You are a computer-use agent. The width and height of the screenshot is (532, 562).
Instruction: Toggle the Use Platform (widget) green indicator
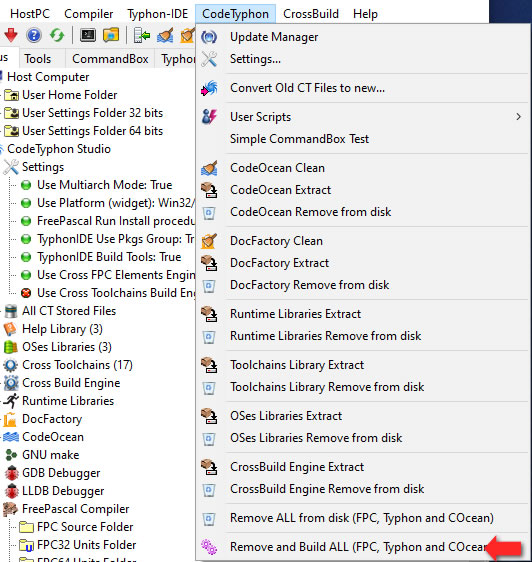[26, 203]
